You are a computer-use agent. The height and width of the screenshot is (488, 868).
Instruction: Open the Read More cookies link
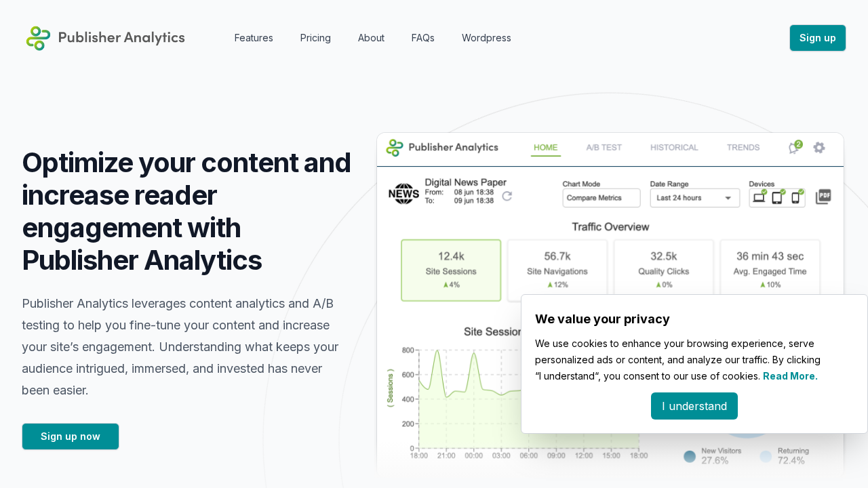point(789,375)
